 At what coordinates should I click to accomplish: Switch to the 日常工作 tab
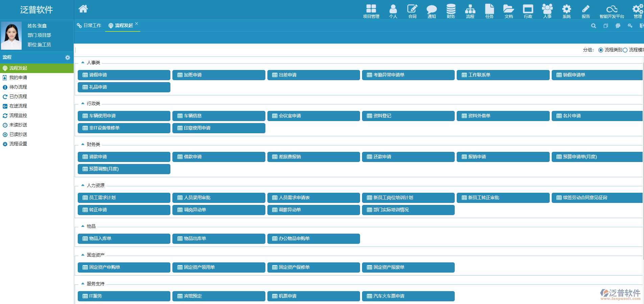click(x=89, y=26)
